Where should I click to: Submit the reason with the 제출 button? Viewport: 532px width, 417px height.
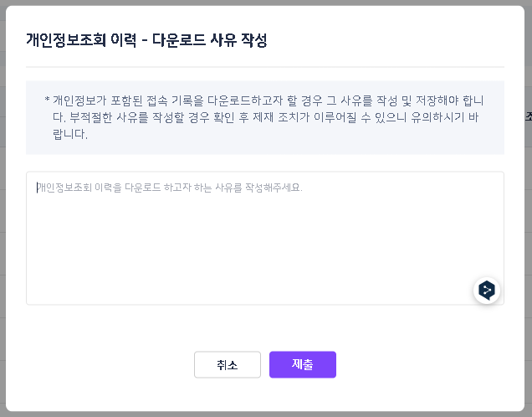302,364
